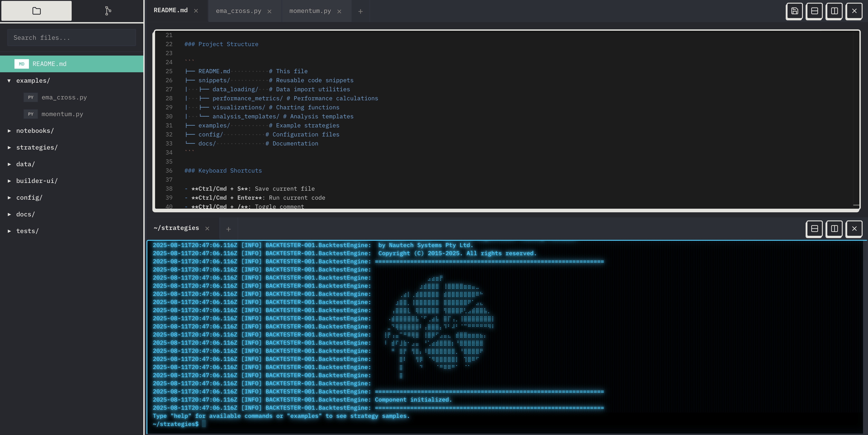The height and width of the screenshot is (435, 868).
Task: Click 'Component initialized.' in terminal output
Action: (x=413, y=400)
